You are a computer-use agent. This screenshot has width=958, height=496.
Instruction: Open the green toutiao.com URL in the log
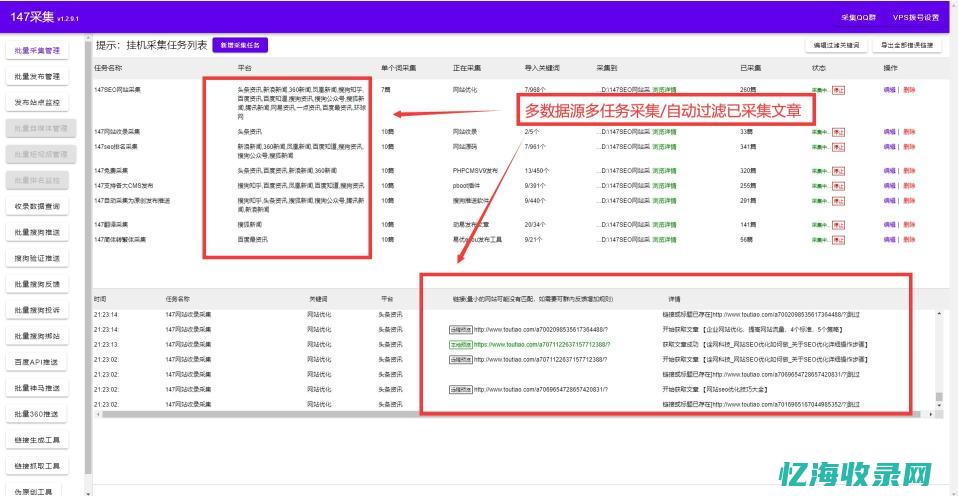(x=542, y=344)
